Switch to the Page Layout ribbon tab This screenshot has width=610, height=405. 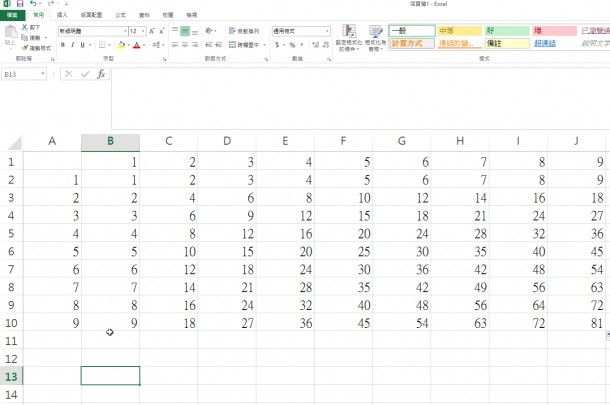click(91, 15)
